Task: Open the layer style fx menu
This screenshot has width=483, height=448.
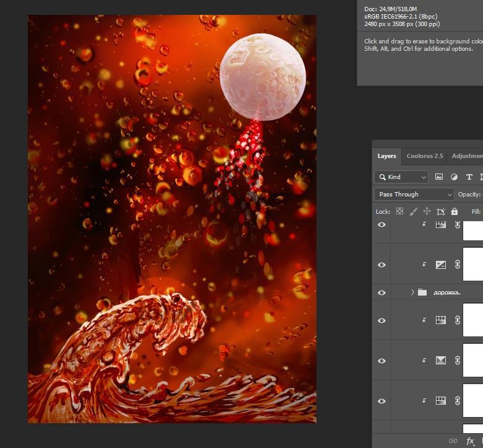Action: [470, 441]
